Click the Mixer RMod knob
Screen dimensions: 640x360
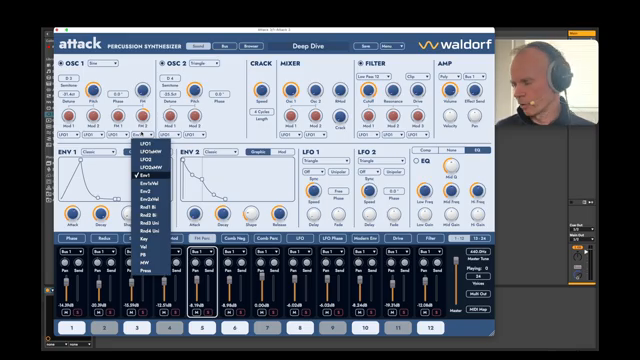click(x=340, y=90)
